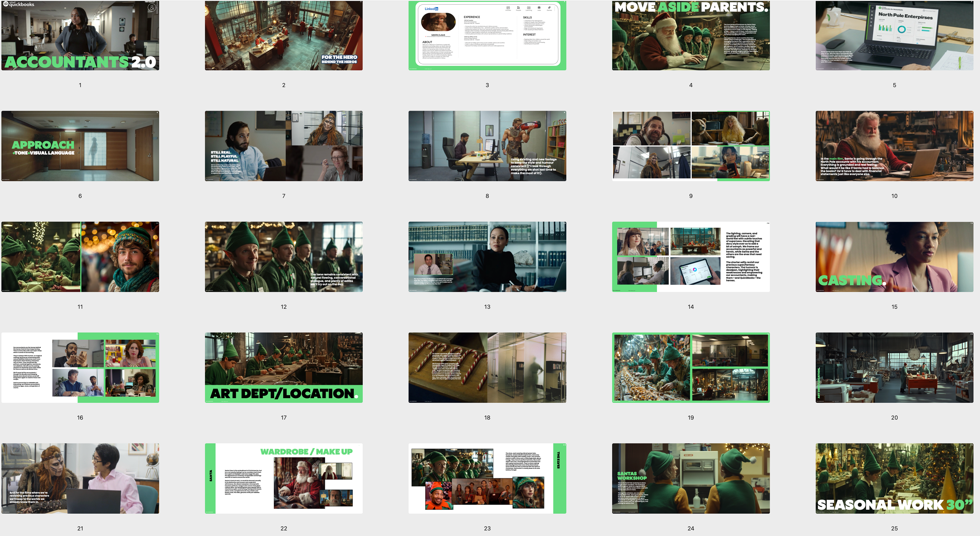Select the candy canes slide 18
This screenshot has height=536, width=980.
[x=487, y=367]
